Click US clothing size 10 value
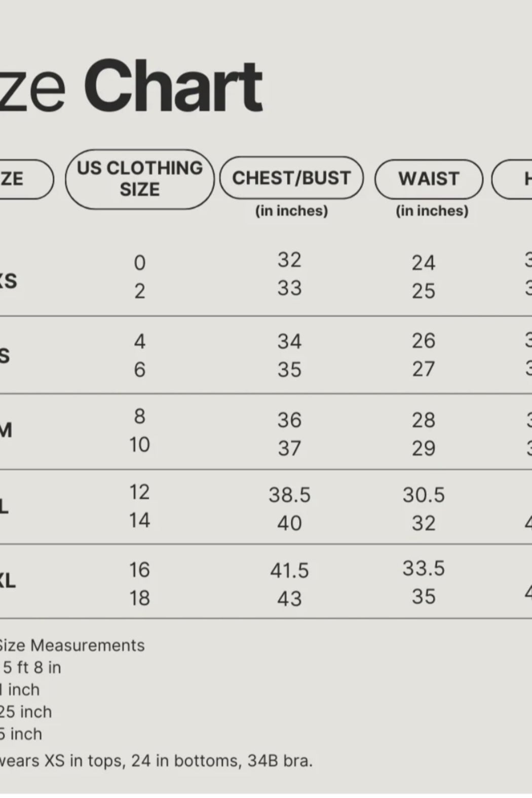Image resolution: width=532 pixels, height=798 pixels. pos(139,444)
